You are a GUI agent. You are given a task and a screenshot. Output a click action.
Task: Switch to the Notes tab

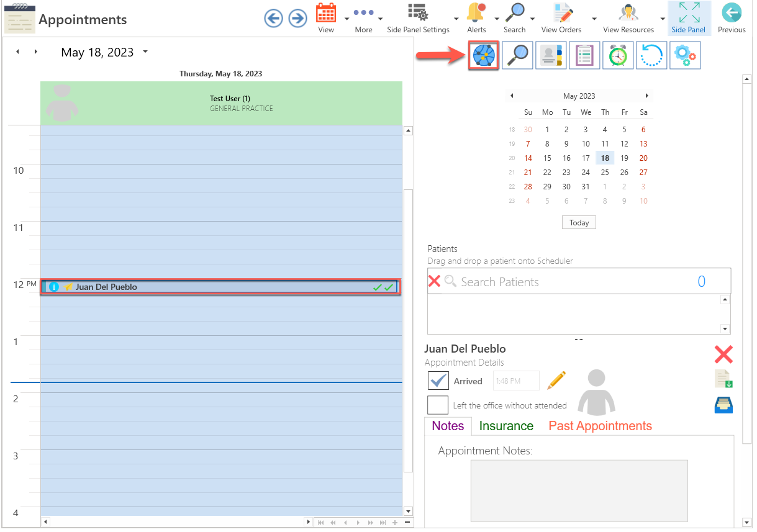click(448, 426)
